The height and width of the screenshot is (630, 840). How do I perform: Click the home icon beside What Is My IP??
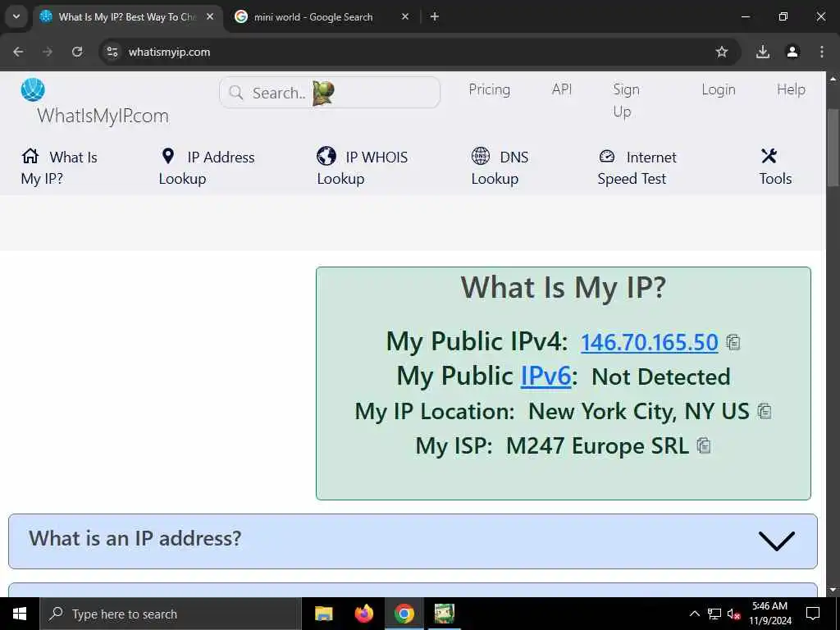[x=30, y=156]
